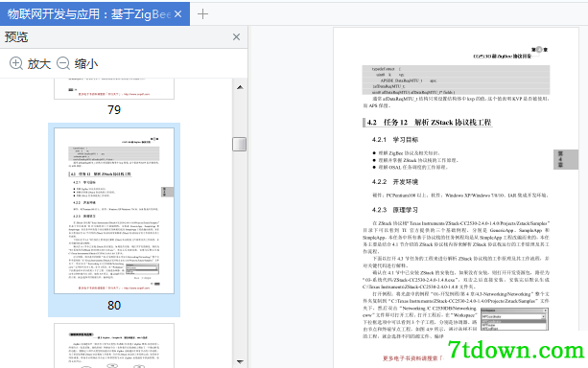Click subheading 4.2.1 学习目标

[x=395, y=140]
